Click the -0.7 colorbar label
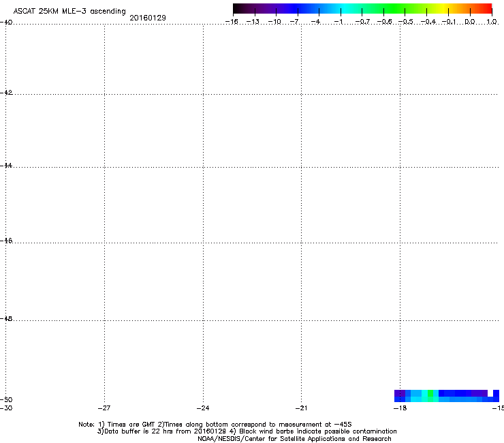 pyautogui.click(x=362, y=22)
